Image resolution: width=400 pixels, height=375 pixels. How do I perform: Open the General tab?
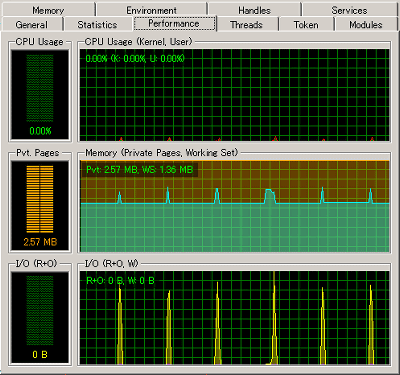[x=32, y=25]
